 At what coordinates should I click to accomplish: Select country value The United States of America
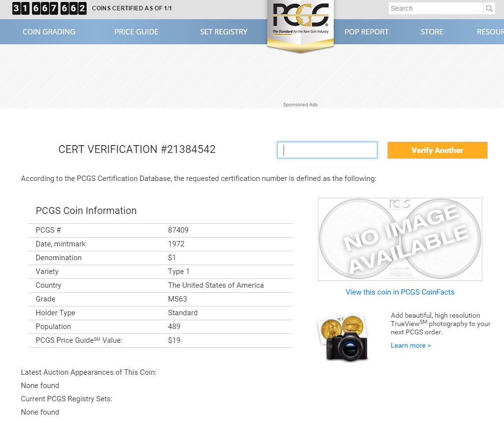pos(216,285)
